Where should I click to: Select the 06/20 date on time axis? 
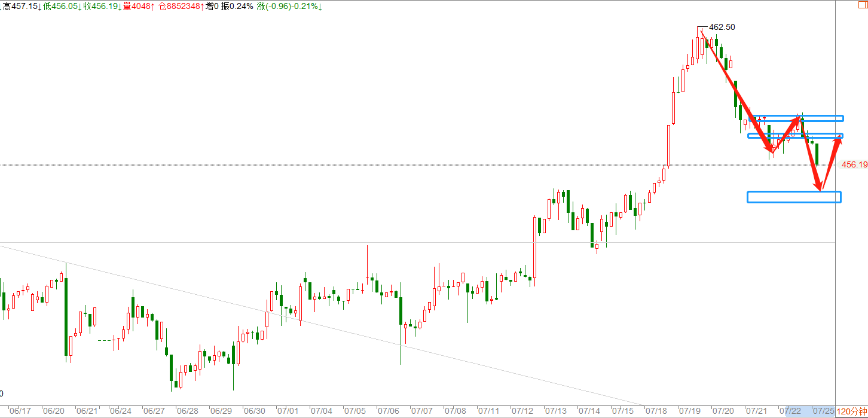[x=54, y=411]
